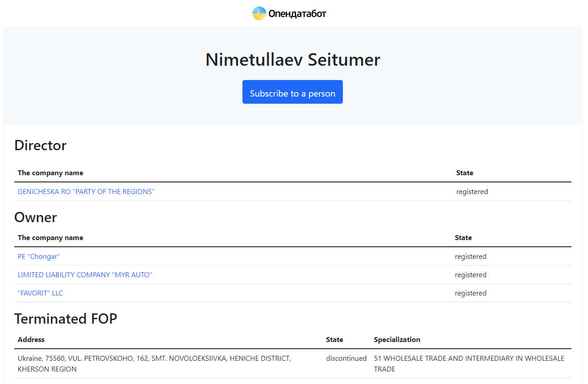The height and width of the screenshot is (384, 588).
Task: Click the Subscribe to a person button
Action: [x=292, y=92]
